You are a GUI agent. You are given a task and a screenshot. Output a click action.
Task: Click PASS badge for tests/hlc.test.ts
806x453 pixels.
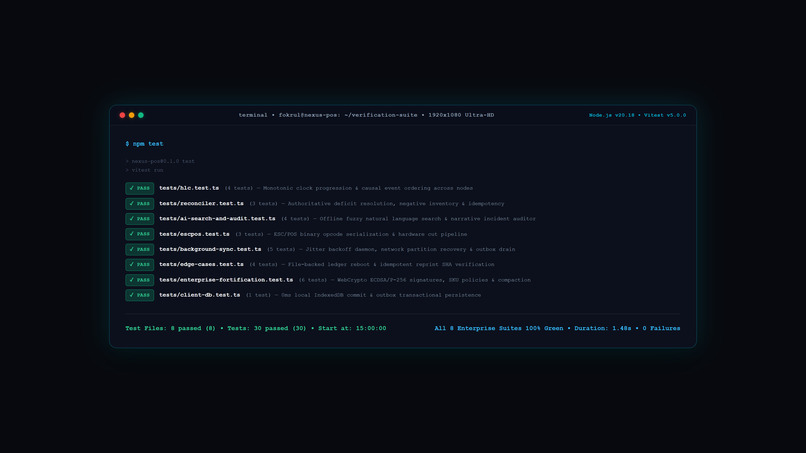139,188
